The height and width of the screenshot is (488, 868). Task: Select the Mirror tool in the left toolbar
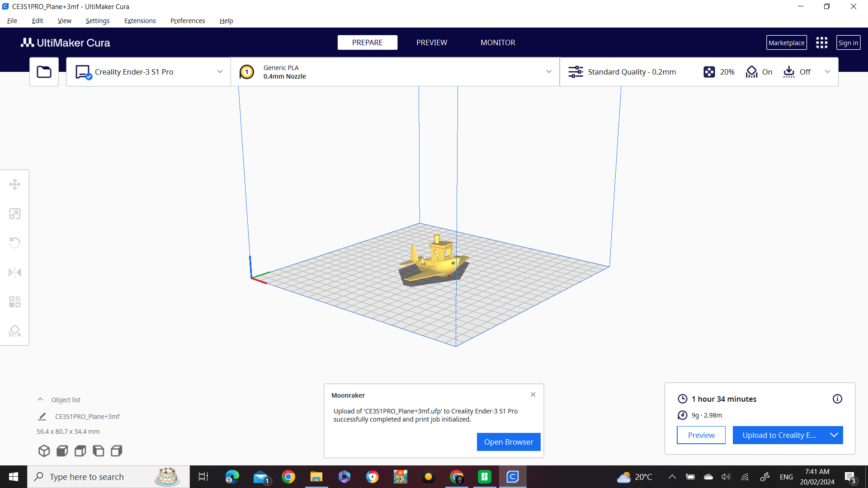15,272
